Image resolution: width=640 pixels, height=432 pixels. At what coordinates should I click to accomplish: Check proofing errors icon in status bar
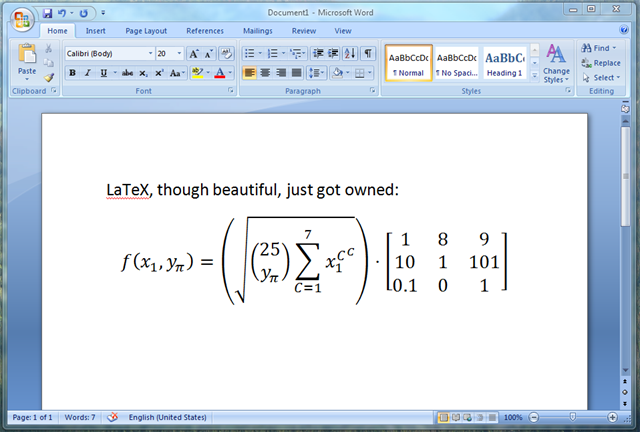(x=112, y=417)
